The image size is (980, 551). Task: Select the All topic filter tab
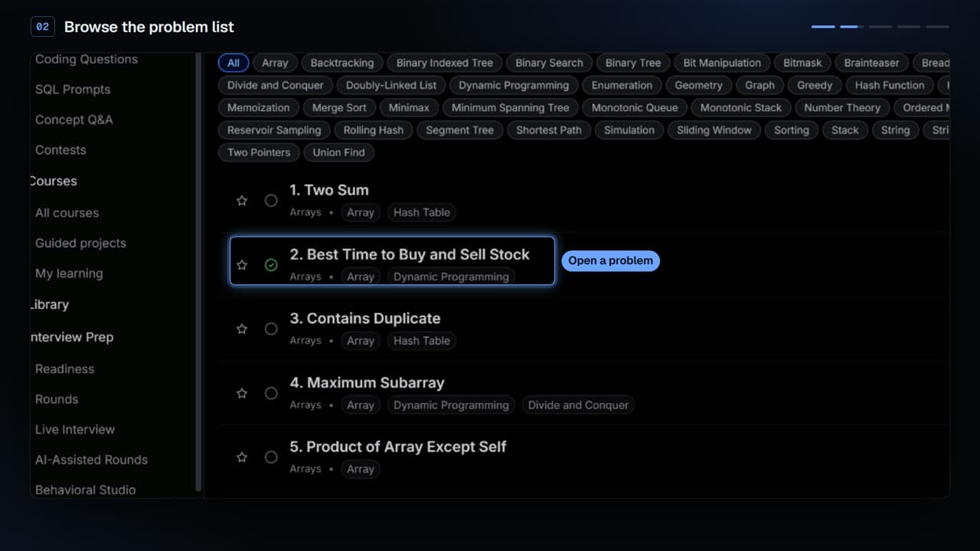tap(234, 63)
